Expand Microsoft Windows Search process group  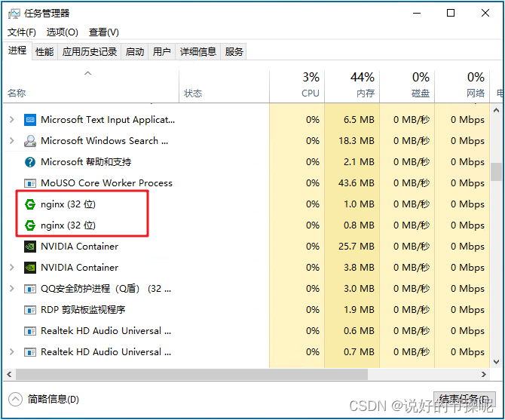coord(11,141)
